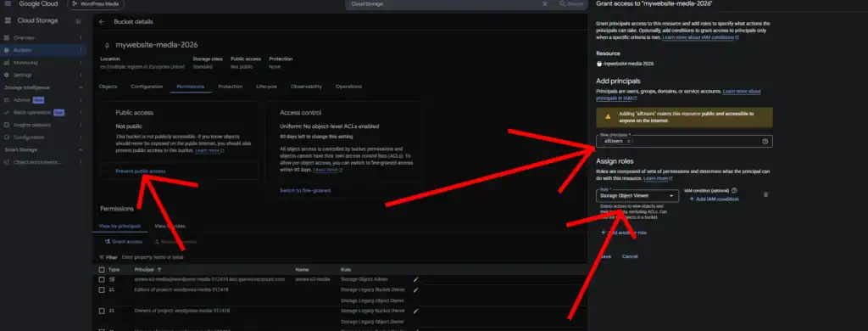This screenshot has height=331, width=868.
Task: Click Prevent public access link
Action: tap(141, 171)
